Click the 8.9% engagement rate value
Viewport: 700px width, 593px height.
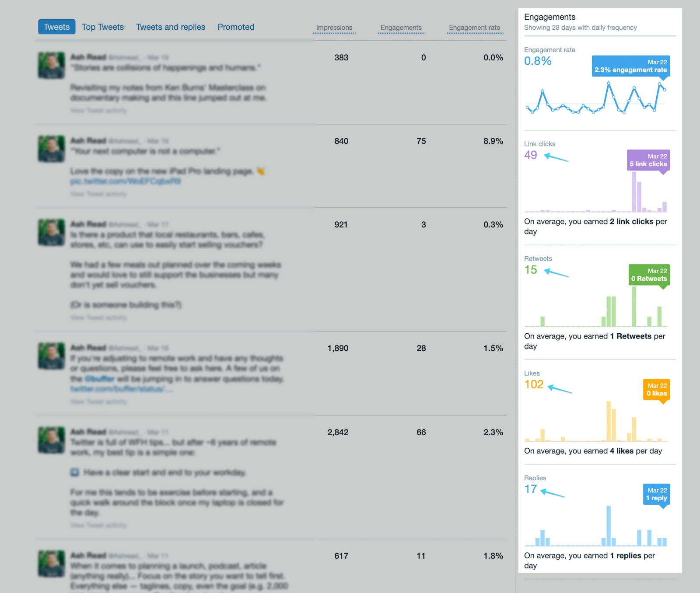493,141
